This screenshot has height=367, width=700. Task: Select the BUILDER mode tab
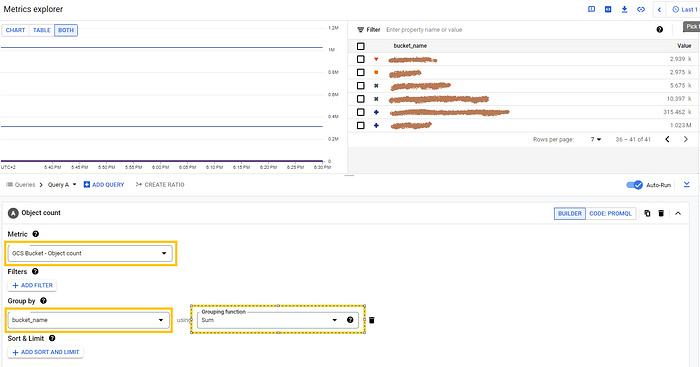click(570, 213)
